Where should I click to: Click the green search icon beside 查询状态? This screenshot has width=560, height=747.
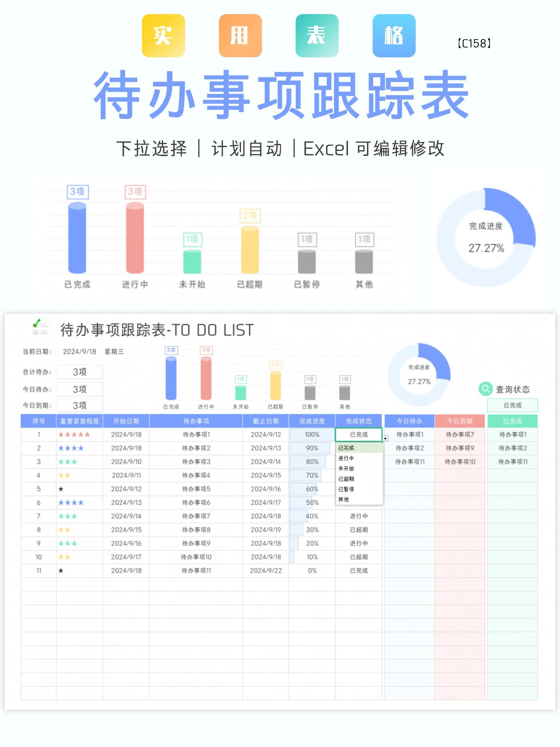click(485, 389)
